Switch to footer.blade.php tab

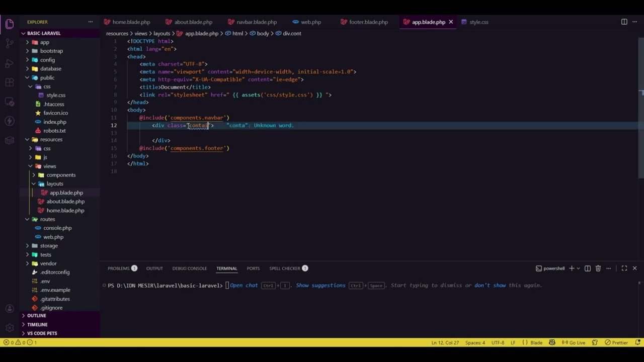[x=364, y=22]
